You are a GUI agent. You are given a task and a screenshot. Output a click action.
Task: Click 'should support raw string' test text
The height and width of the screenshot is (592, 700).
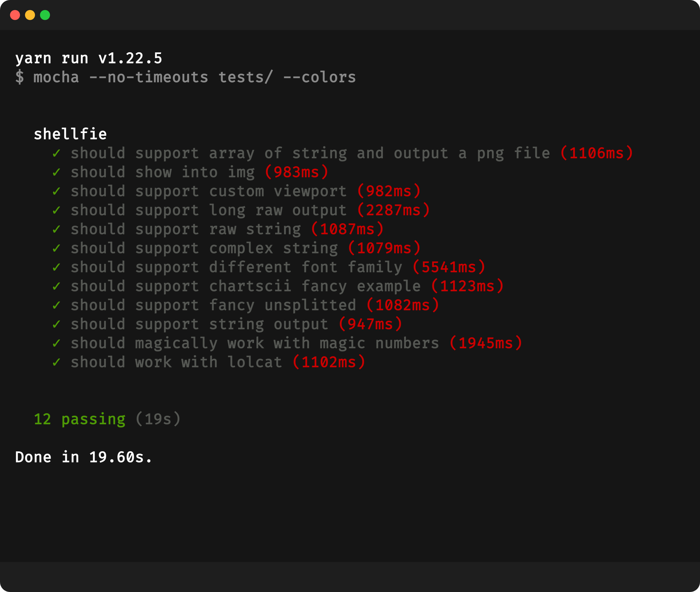pyautogui.click(x=185, y=229)
